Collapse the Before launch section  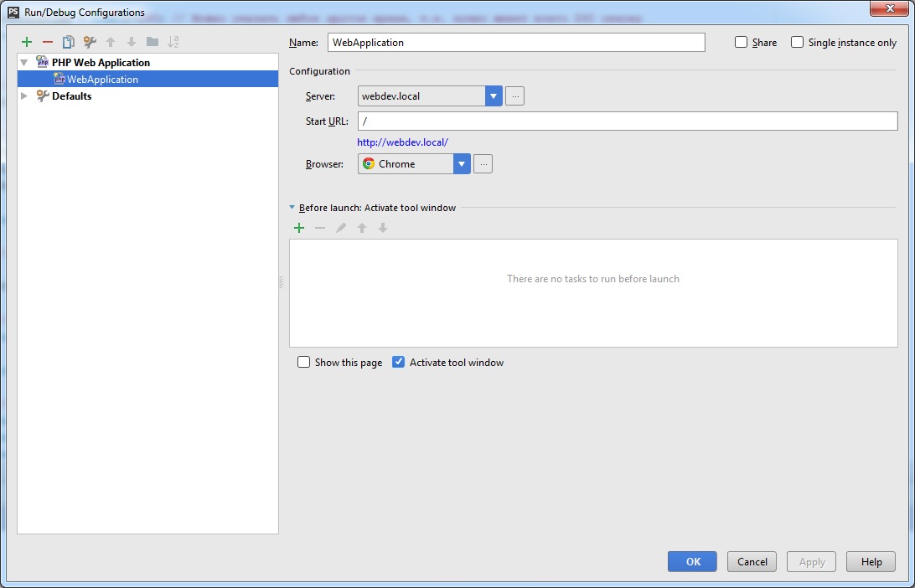click(x=292, y=208)
